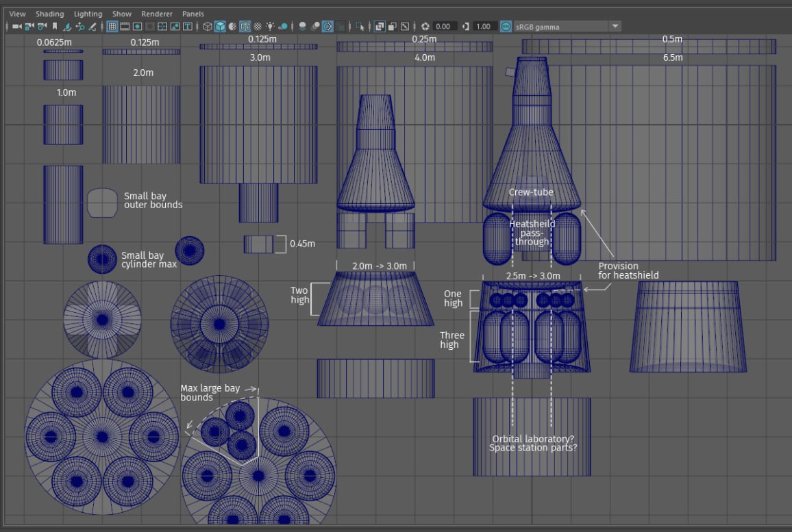
Task: Open the Lighting menu
Action: click(88, 14)
